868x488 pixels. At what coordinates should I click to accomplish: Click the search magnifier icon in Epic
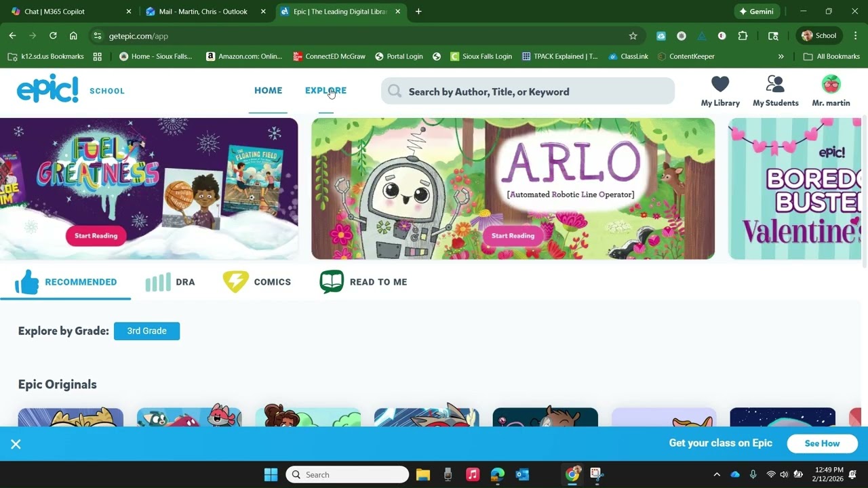click(x=395, y=91)
